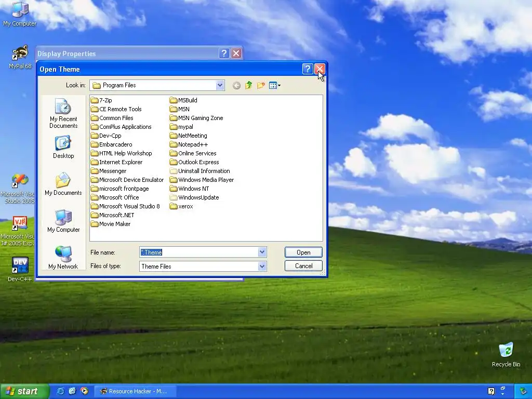
Task: Select the Dev-C++ desktop shortcut
Action: (x=20, y=270)
